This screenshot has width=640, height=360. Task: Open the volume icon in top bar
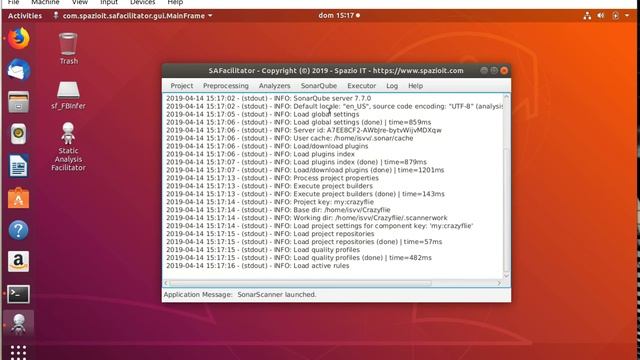coord(600,16)
